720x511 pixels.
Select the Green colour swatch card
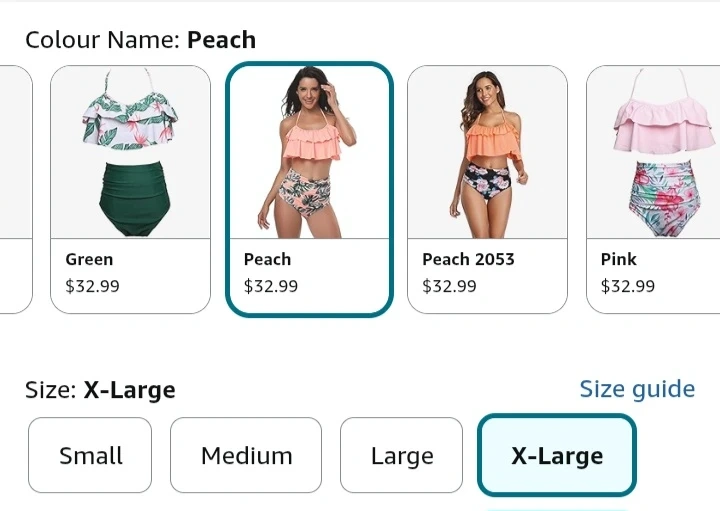130,189
